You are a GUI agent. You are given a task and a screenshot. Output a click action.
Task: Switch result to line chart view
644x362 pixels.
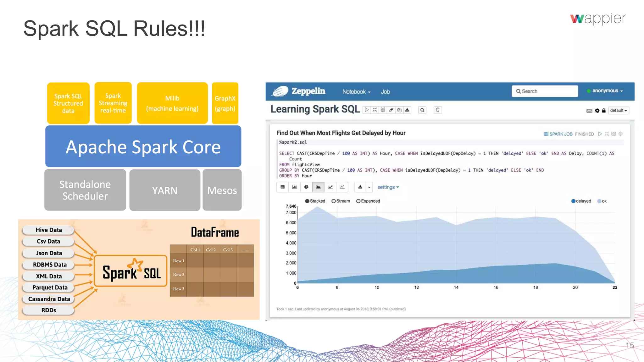tap(330, 187)
